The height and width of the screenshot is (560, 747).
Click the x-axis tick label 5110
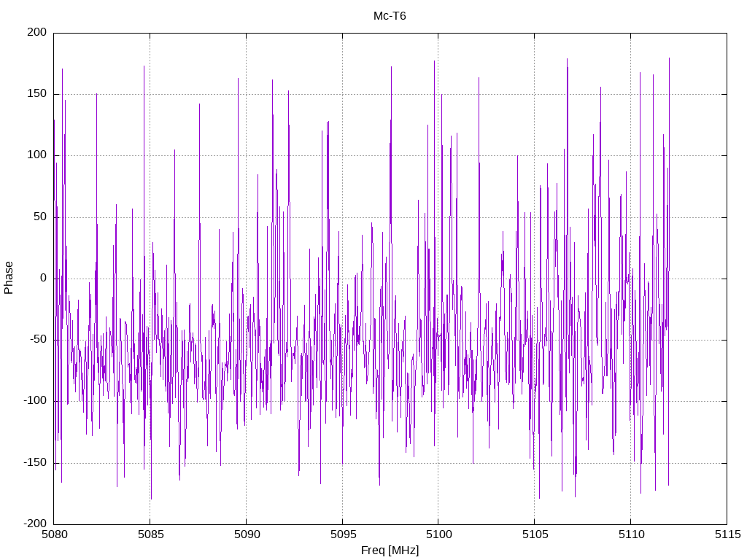click(631, 534)
